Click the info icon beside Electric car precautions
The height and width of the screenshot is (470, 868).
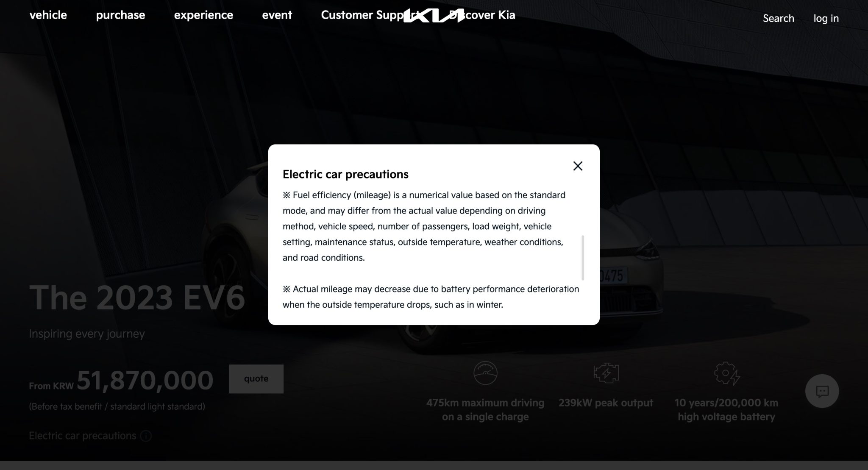click(146, 436)
